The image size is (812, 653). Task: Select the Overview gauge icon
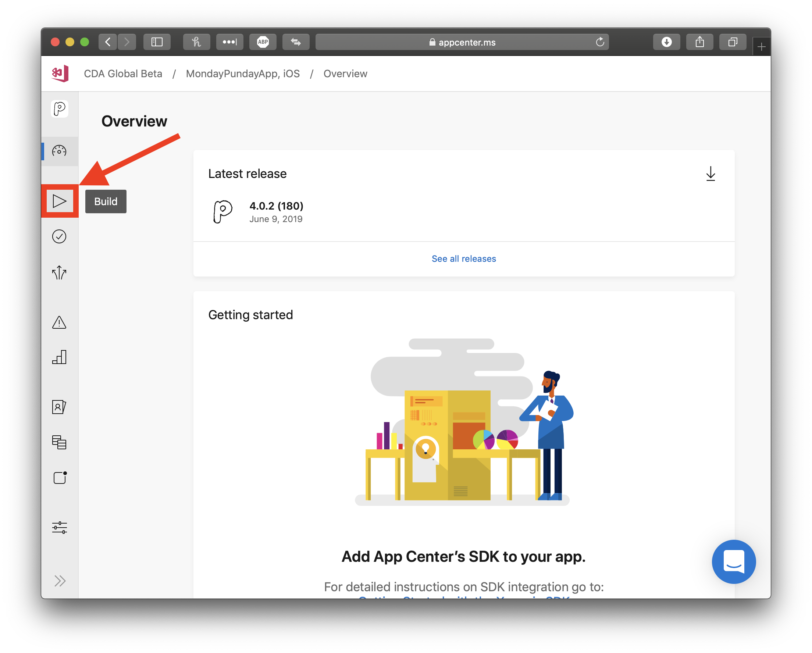(x=59, y=151)
